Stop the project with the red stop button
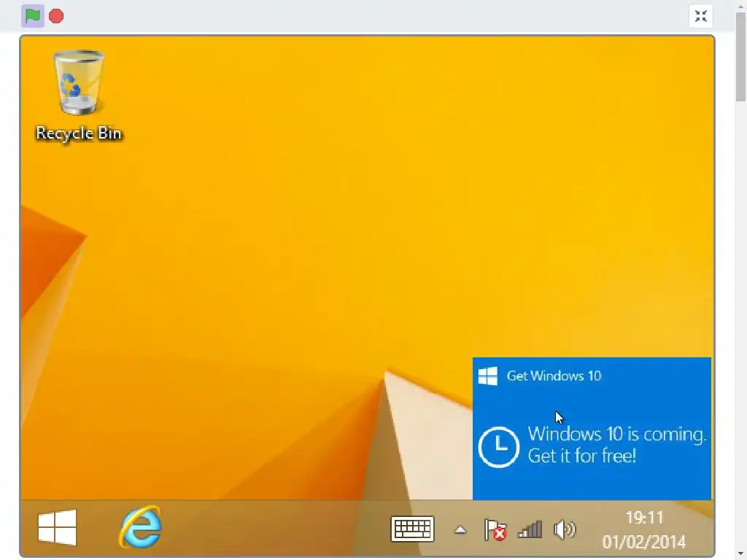This screenshot has width=747, height=560. click(56, 16)
